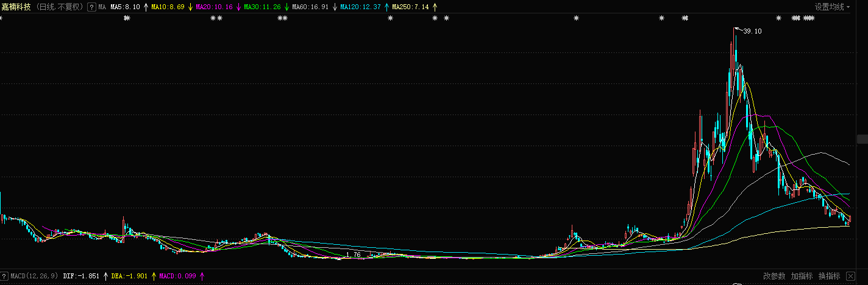Click the 加指标 button
868x285 pixels.
[x=802, y=276]
